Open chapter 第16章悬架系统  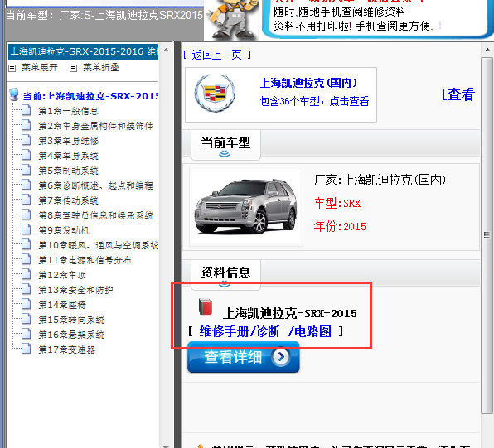(71, 335)
